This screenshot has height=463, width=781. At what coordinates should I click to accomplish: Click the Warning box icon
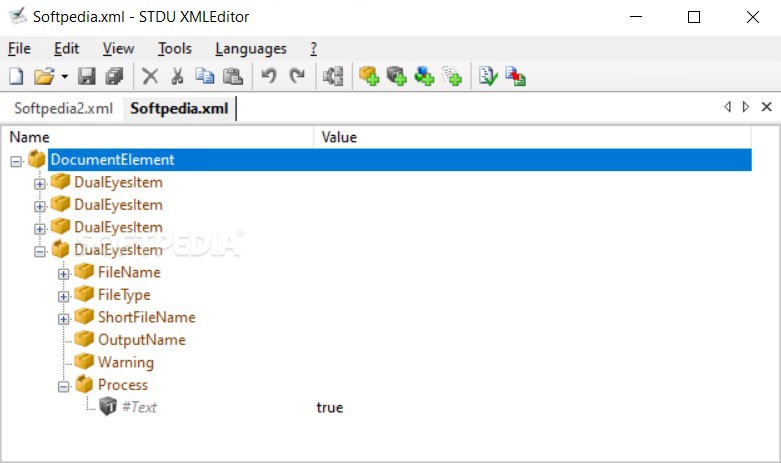point(84,361)
